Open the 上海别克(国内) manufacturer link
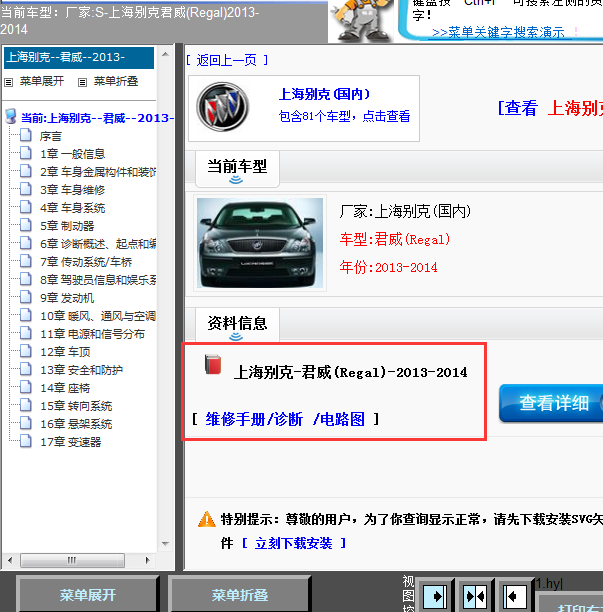 point(324,94)
